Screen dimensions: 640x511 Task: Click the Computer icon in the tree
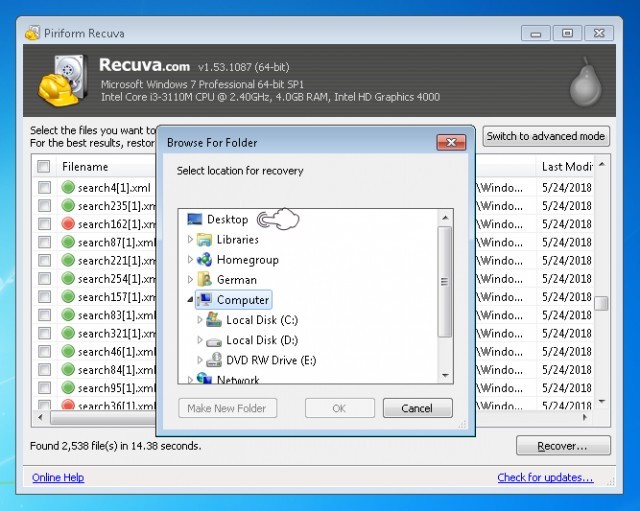point(204,300)
